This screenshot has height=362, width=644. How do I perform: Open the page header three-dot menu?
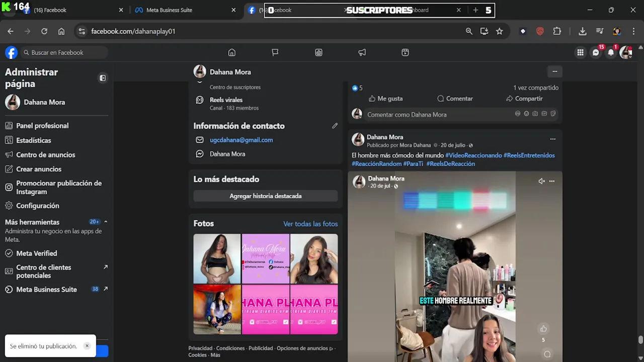[x=554, y=71]
